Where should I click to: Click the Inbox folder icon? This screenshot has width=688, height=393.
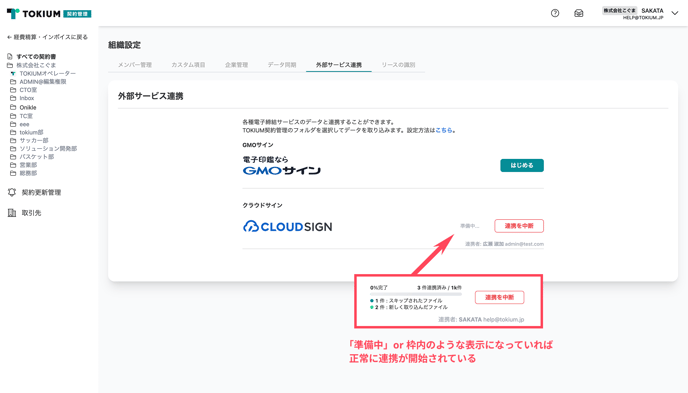point(13,98)
